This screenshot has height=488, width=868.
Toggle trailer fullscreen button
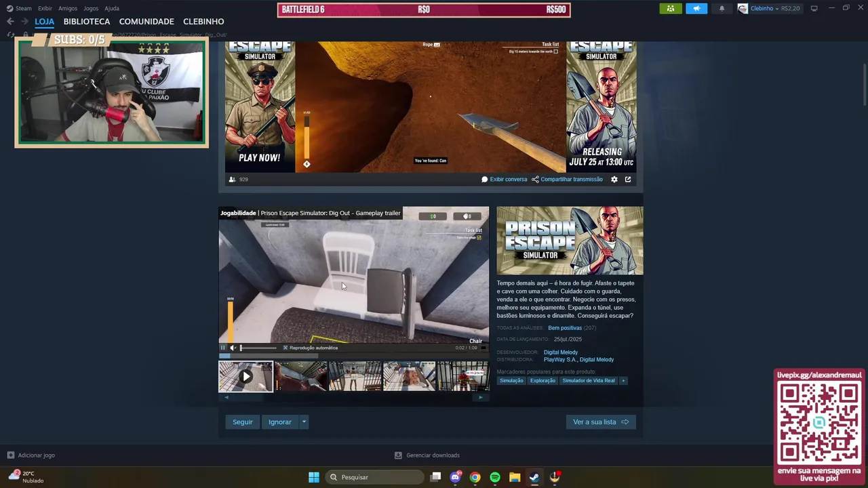point(484,348)
